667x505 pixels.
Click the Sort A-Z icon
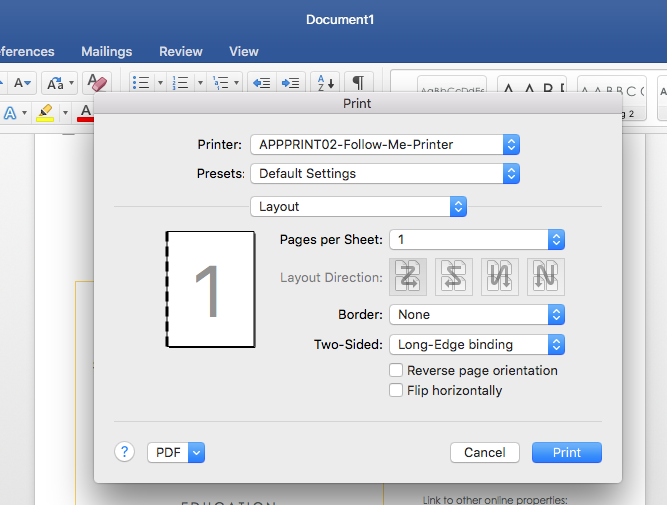coord(325,83)
